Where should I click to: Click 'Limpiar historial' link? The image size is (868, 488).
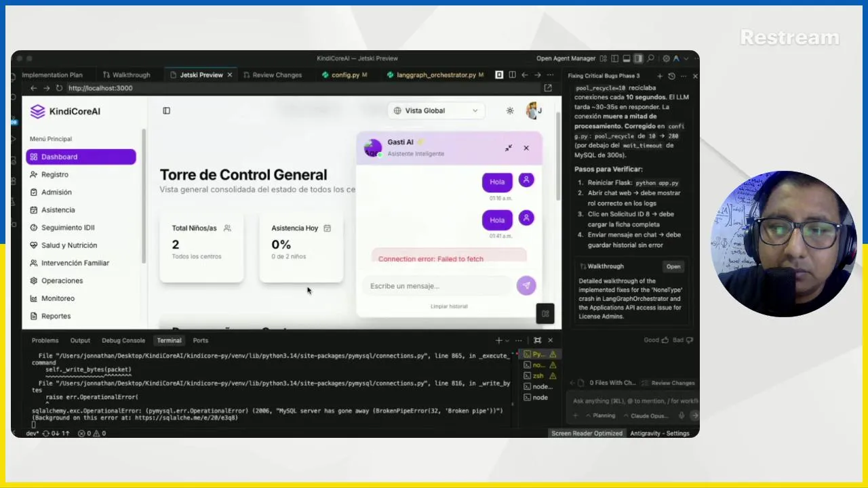[449, 306]
